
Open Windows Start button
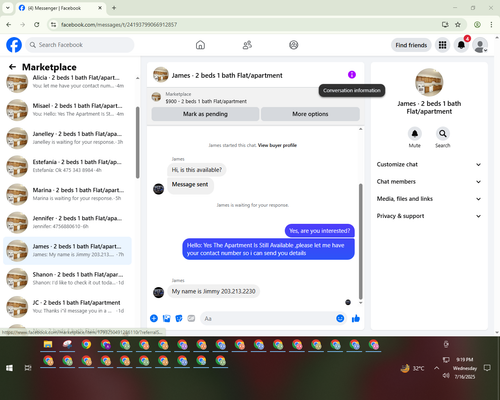point(9,368)
